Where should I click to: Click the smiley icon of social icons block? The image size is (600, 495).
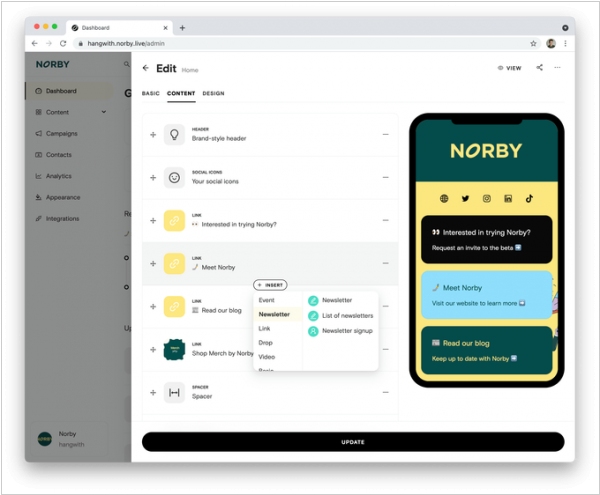click(174, 177)
